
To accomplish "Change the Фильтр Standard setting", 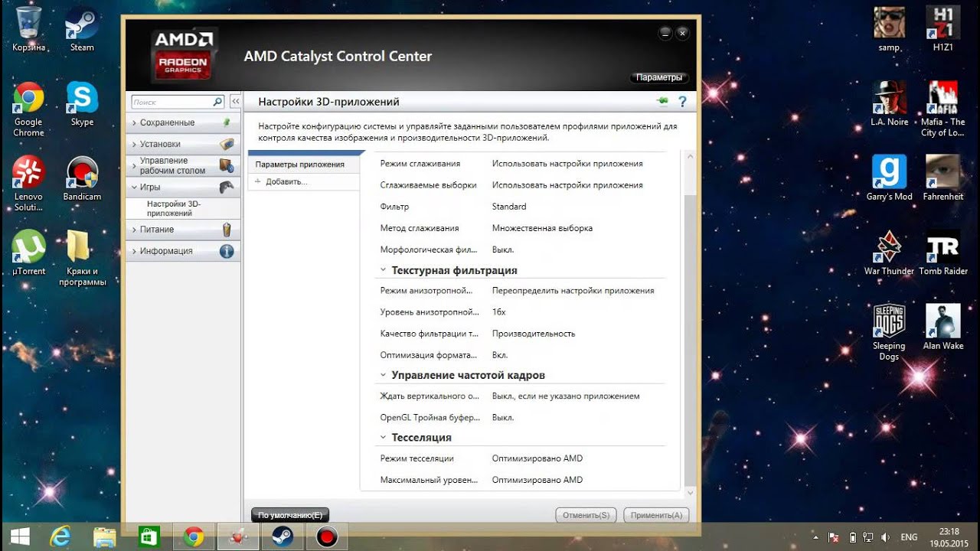I will (509, 207).
